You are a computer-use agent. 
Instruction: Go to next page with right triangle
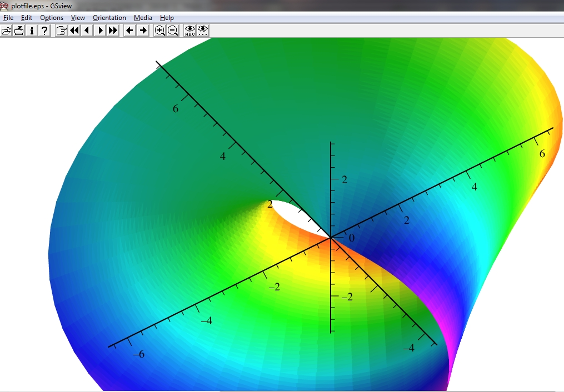coord(100,31)
